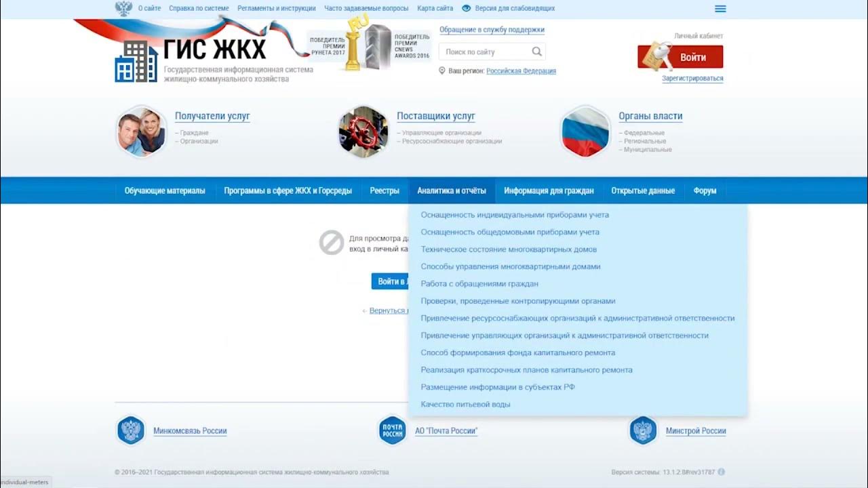Viewport: 868px width, 488px height.
Task: Click the keys icon on Войти button
Action: (657, 56)
